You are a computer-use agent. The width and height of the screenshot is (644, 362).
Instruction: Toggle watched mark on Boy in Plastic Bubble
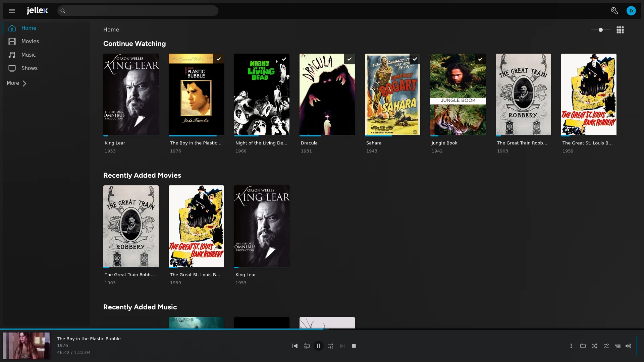[219, 59]
